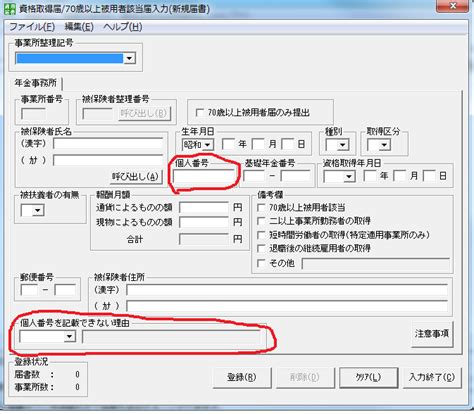Click the 生年月日 日 field
This screenshot has width=474, height=414.
(288, 144)
